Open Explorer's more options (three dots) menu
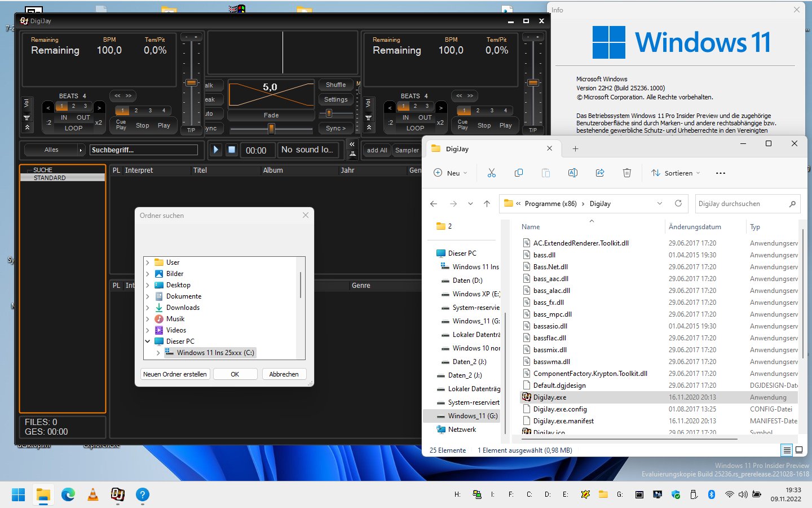The image size is (812, 508). (721, 173)
